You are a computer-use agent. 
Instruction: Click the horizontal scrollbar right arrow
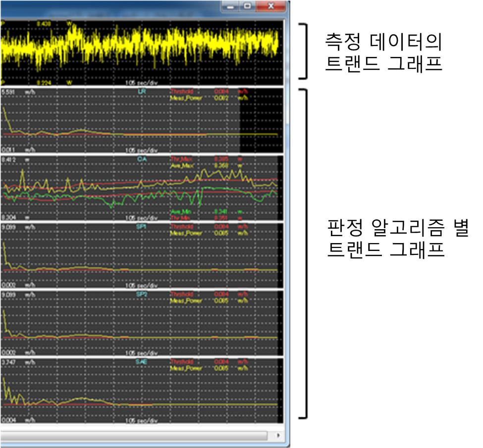278,435
